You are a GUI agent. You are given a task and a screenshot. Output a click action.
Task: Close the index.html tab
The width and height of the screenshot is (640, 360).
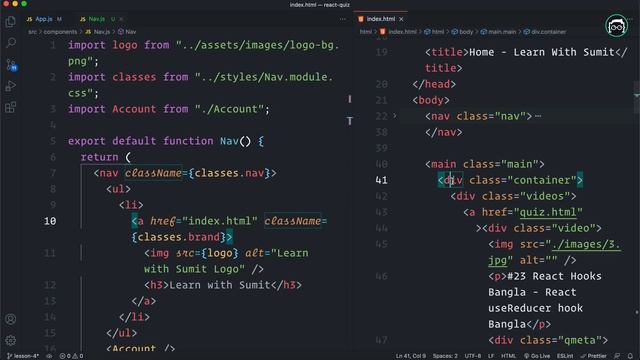tap(402, 19)
